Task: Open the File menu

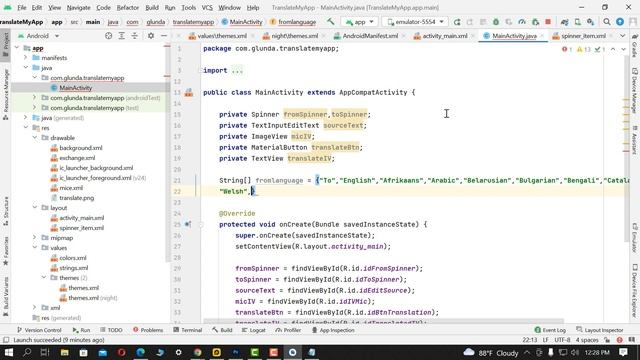Action: coord(22,7)
